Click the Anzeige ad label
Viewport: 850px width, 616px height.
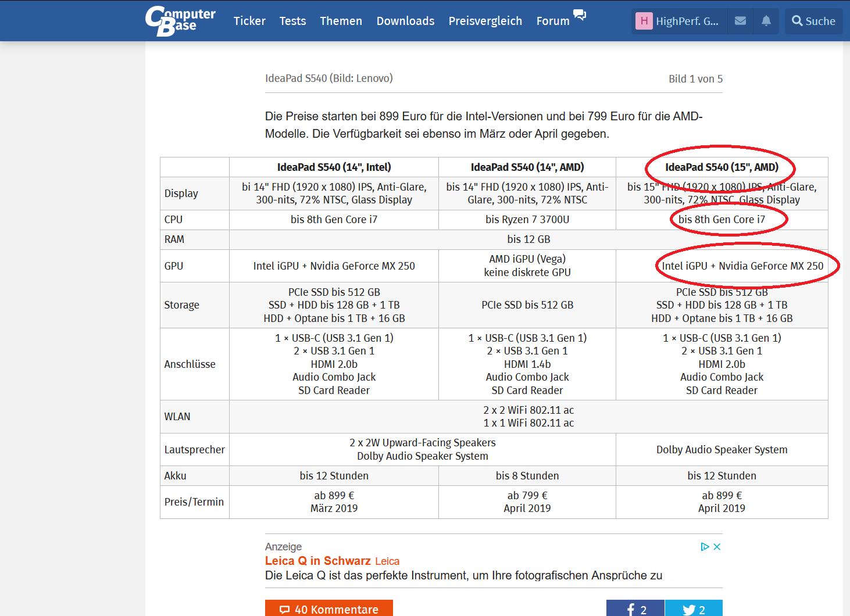(284, 547)
